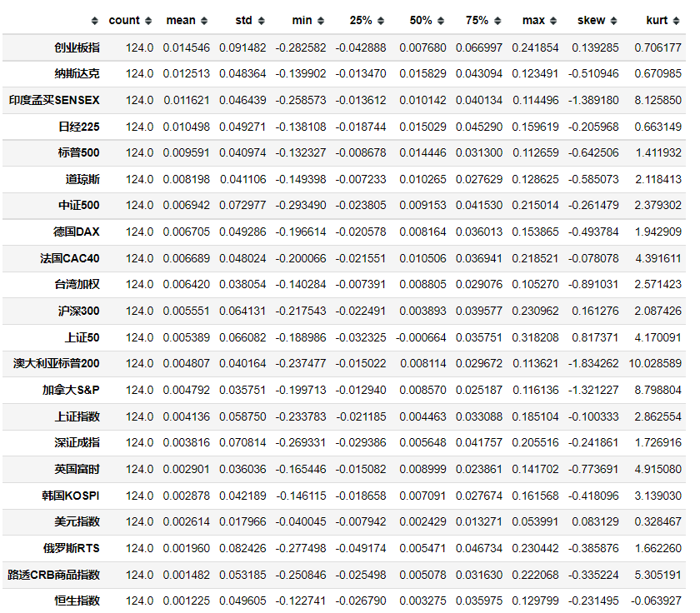
Task: Sort table by mean column icon
Action: click(x=204, y=21)
